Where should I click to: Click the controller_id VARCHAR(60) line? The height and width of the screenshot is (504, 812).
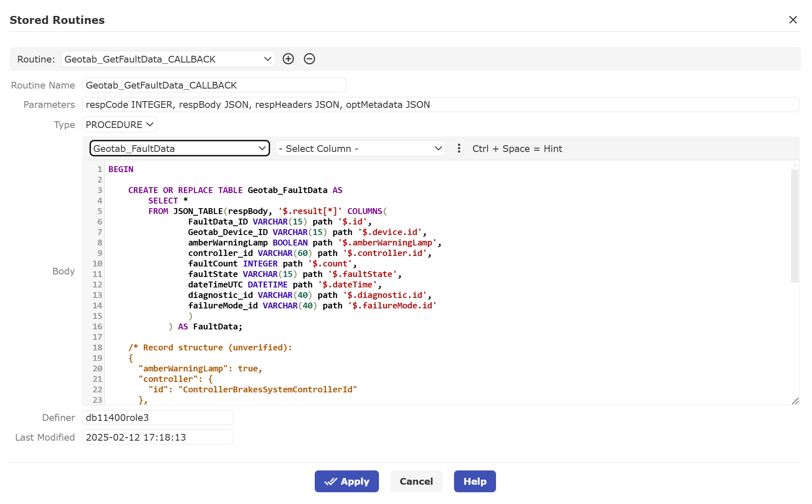coord(310,253)
